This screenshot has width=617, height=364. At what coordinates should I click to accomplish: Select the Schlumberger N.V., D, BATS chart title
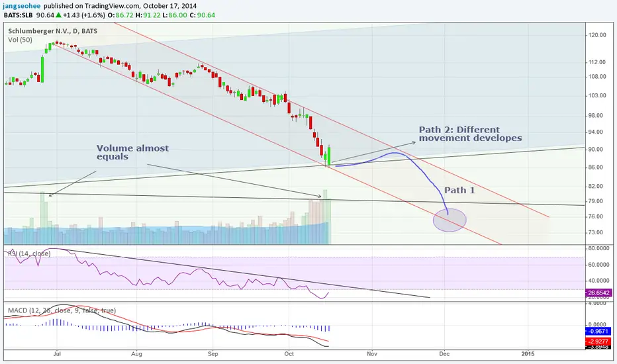pyautogui.click(x=53, y=31)
